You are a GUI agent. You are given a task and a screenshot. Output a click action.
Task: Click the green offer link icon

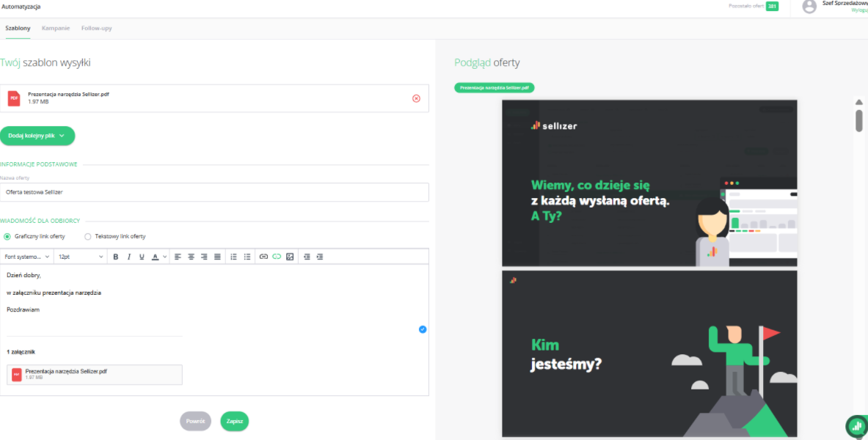pyautogui.click(x=277, y=257)
